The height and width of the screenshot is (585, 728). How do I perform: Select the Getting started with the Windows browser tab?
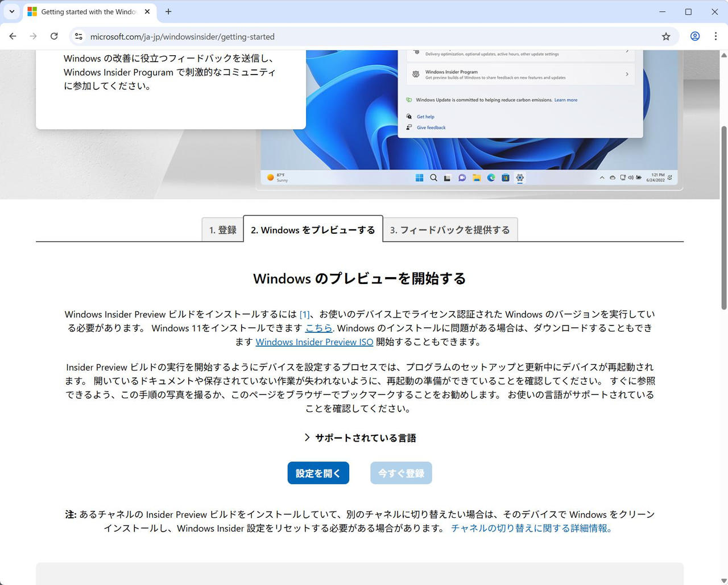click(x=90, y=12)
